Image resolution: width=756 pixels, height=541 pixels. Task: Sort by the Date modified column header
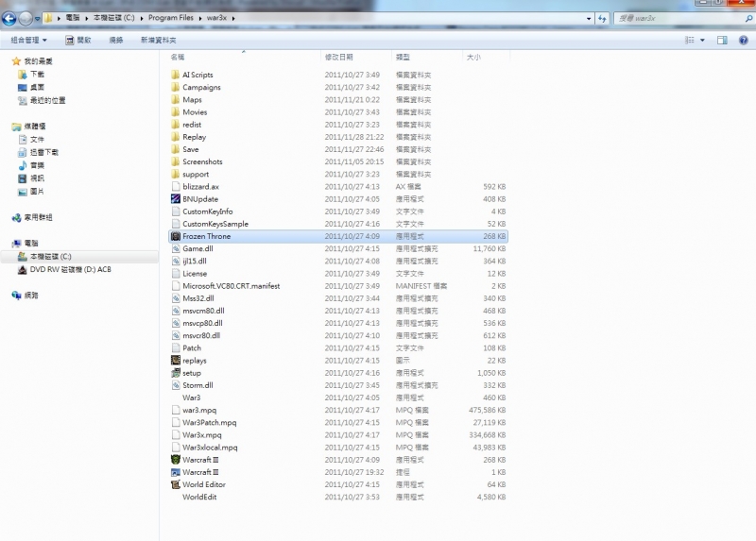click(356, 57)
